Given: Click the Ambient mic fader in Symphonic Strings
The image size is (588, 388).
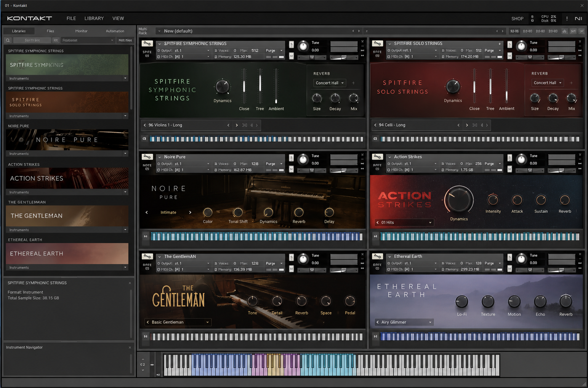Looking at the screenshot, I should tap(276, 86).
